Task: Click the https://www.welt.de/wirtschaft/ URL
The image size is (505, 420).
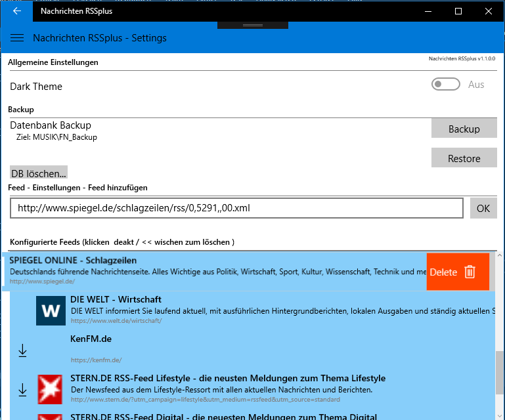Action: (x=116, y=320)
